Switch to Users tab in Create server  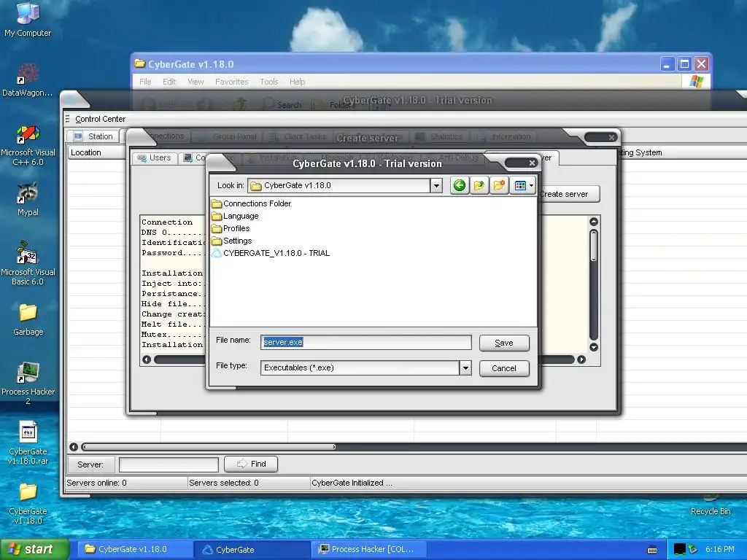coord(155,157)
